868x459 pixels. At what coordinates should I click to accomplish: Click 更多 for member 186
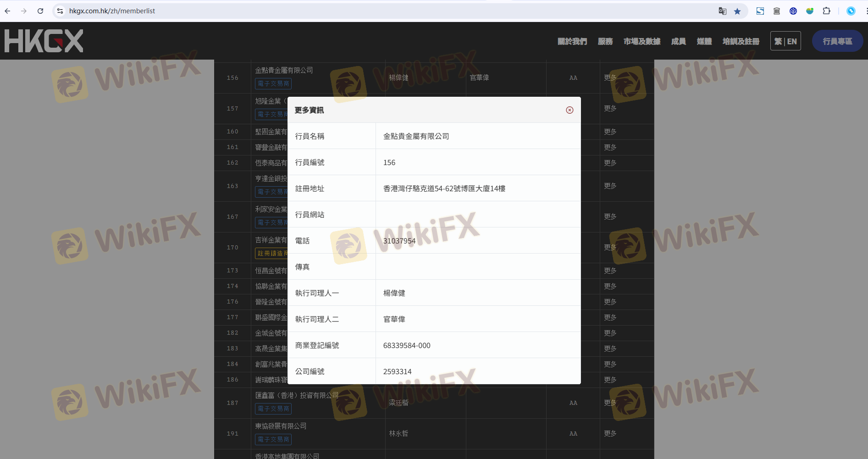pos(610,380)
